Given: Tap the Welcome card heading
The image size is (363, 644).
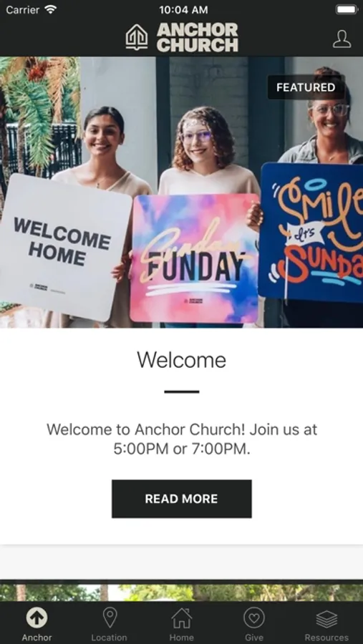Looking at the screenshot, I should 182,360.
